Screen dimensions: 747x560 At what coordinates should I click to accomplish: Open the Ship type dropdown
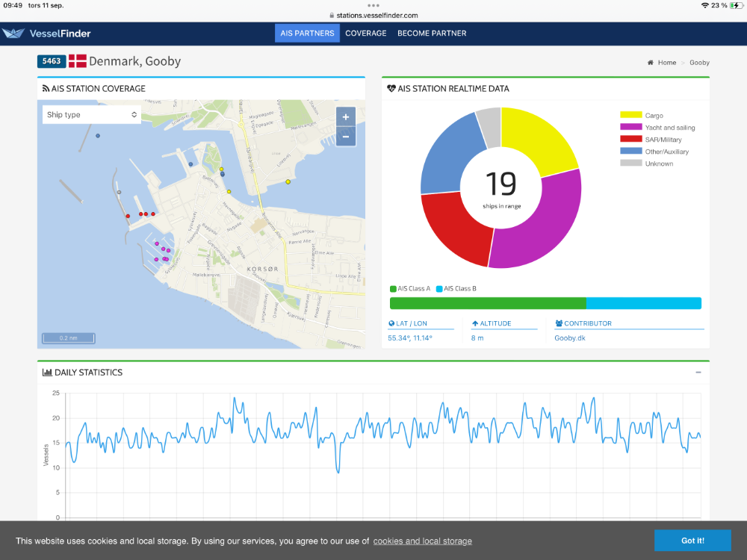[x=92, y=114]
